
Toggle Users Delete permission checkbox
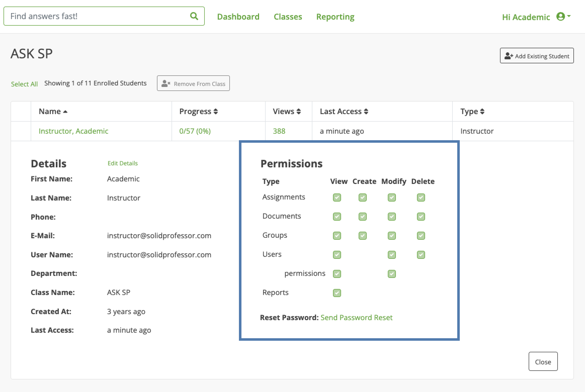[421, 255]
